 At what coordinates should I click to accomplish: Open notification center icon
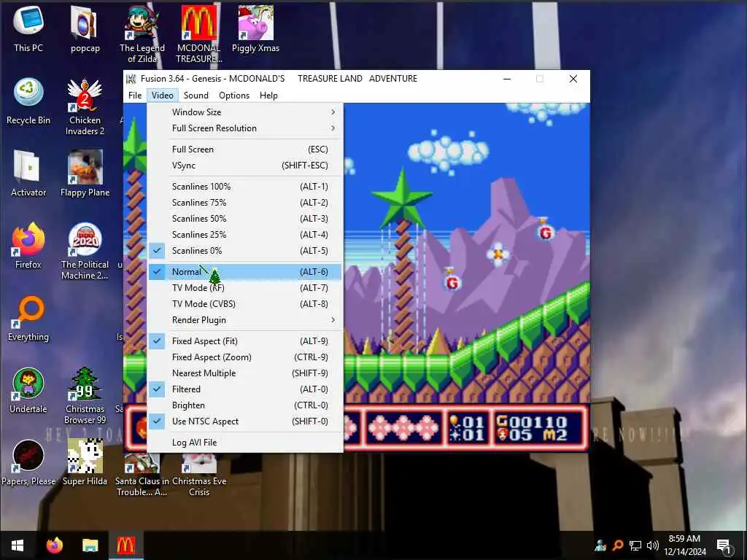coord(724,546)
